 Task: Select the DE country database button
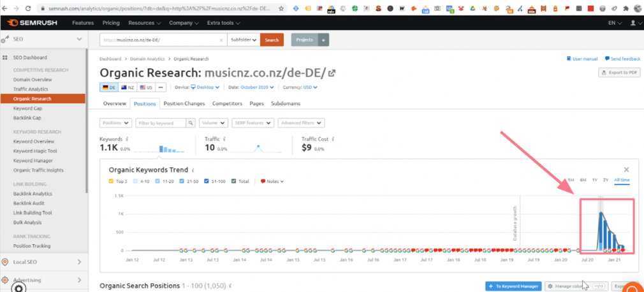[109, 87]
